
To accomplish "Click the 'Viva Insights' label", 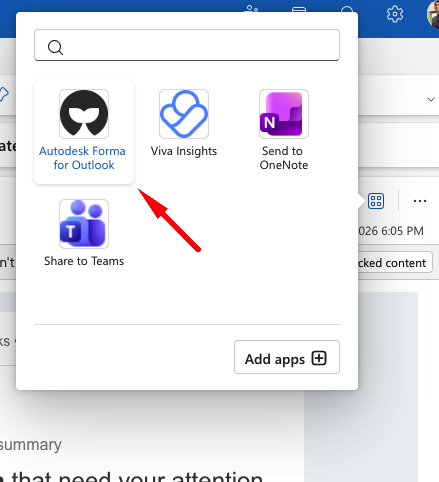I will click(x=184, y=151).
